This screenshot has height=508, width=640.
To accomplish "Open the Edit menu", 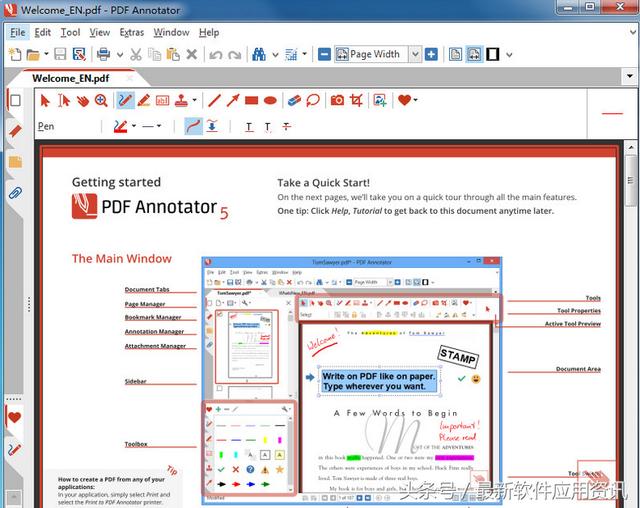I will pyautogui.click(x=42, y=32).
